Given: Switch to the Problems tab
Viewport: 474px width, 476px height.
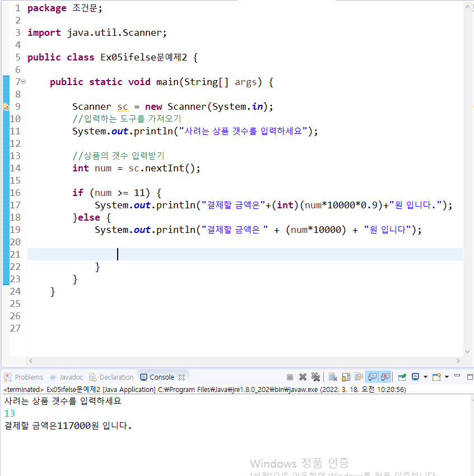Looking at the screenshot, I should point(24,377).
